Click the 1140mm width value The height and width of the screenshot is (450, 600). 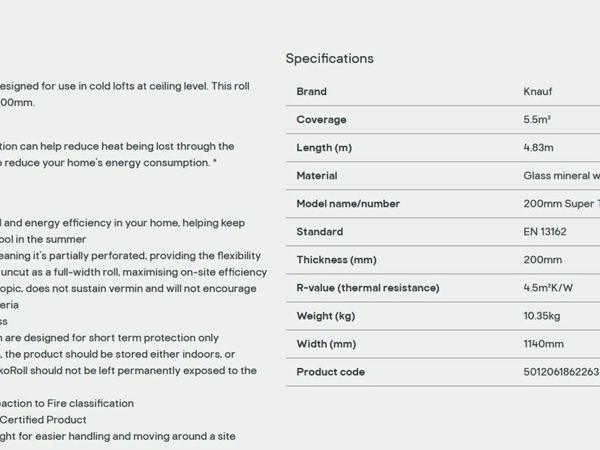(543, 344)
